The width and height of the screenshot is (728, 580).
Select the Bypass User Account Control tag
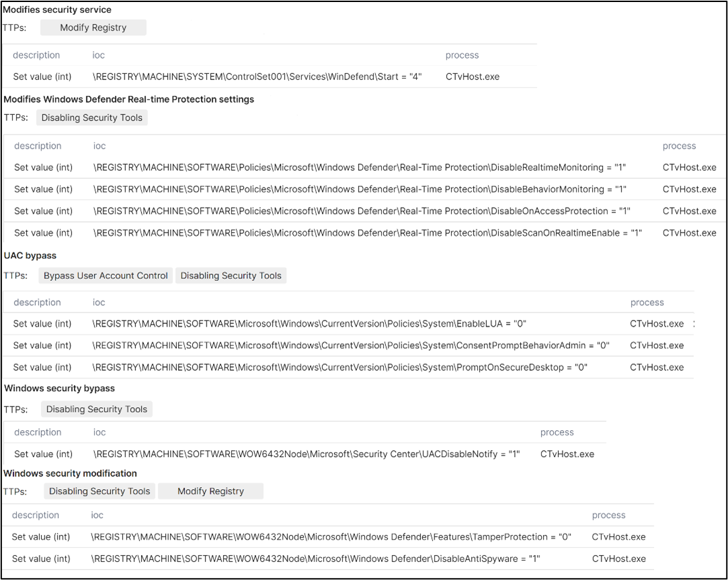pyautogui.click(x=105, y=276)
